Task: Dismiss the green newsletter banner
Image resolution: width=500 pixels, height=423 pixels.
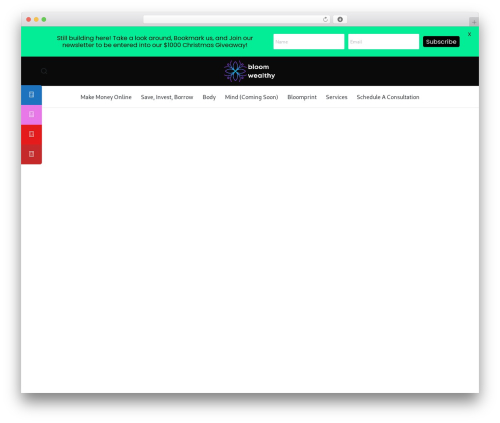Action: (469, 34)
